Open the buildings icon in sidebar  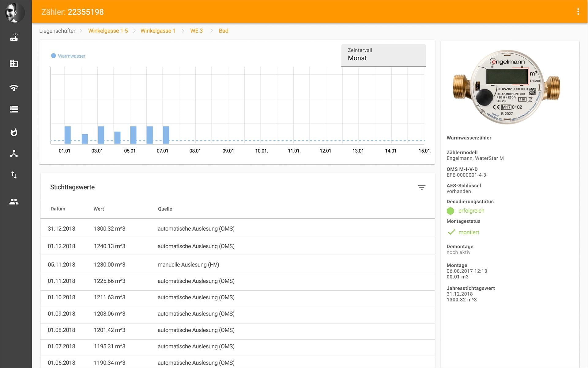coord(14,63)
